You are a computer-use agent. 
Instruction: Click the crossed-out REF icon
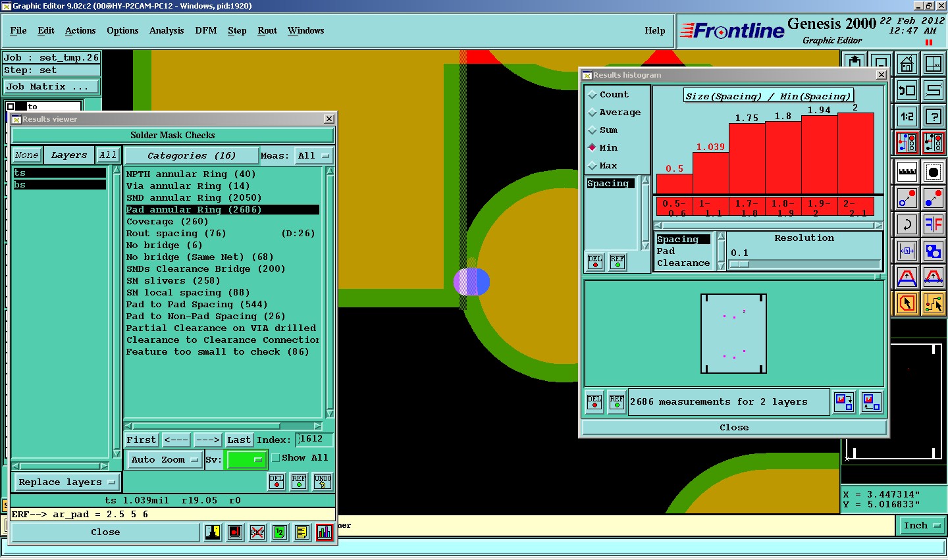(257, 532)
